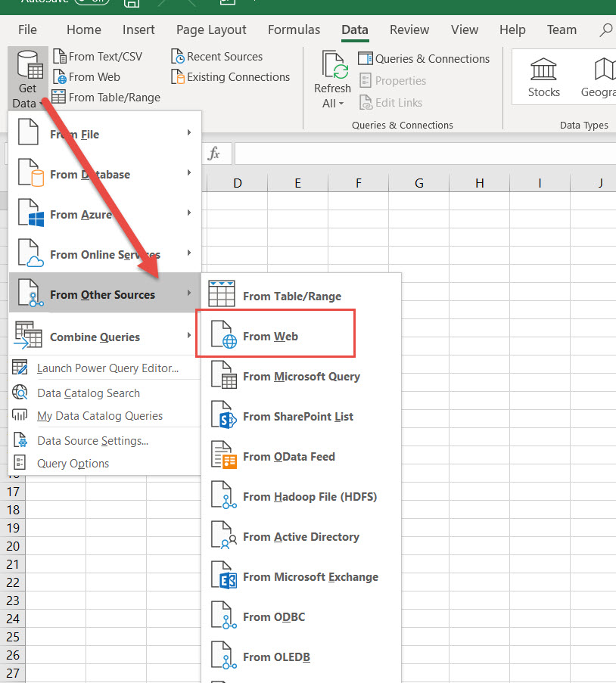Screen dimensions: 616x683
Task: Select column E header
Action: tap(297, 183)
